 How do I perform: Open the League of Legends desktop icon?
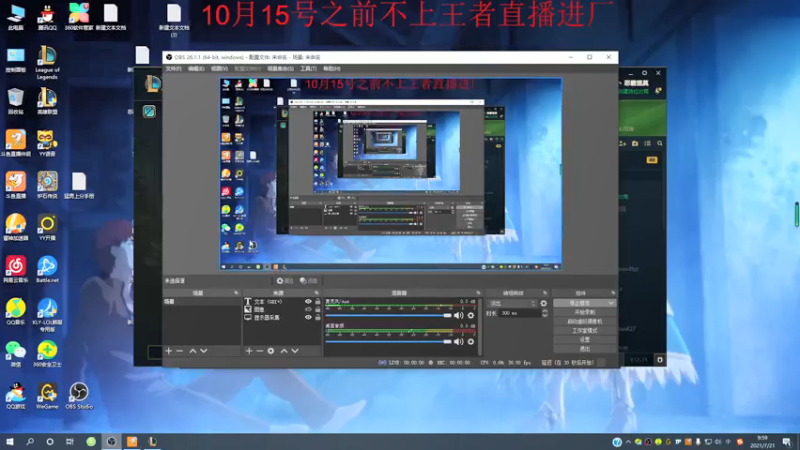pyautogui.click(x=47, y=63)
